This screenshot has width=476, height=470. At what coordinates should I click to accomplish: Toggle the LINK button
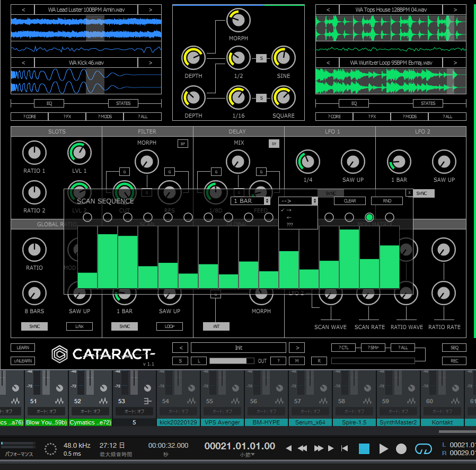[x=79, y=326]
